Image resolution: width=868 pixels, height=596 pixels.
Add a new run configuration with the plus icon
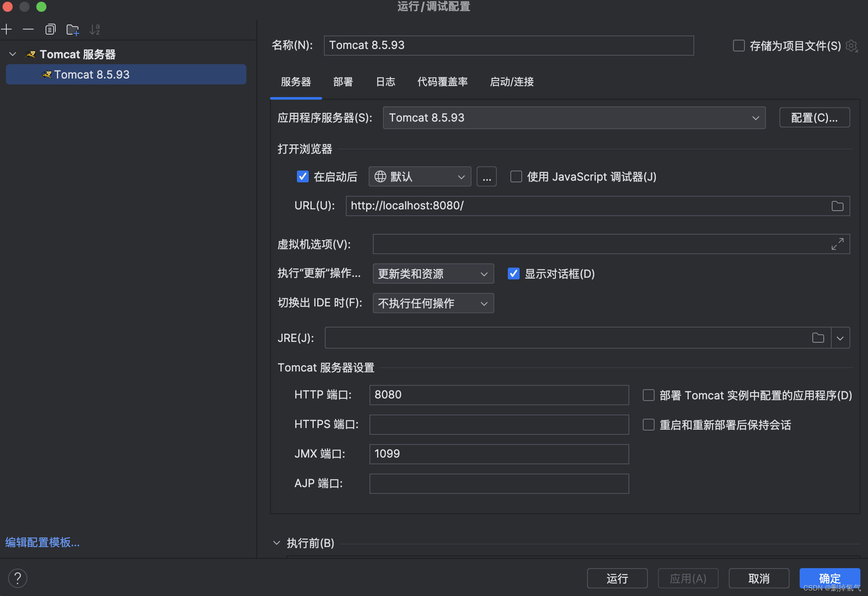click(x=6, y=30)
